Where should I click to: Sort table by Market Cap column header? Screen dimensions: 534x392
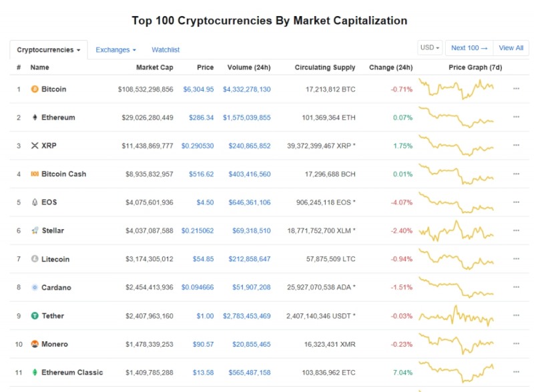(x=155, y=67)
